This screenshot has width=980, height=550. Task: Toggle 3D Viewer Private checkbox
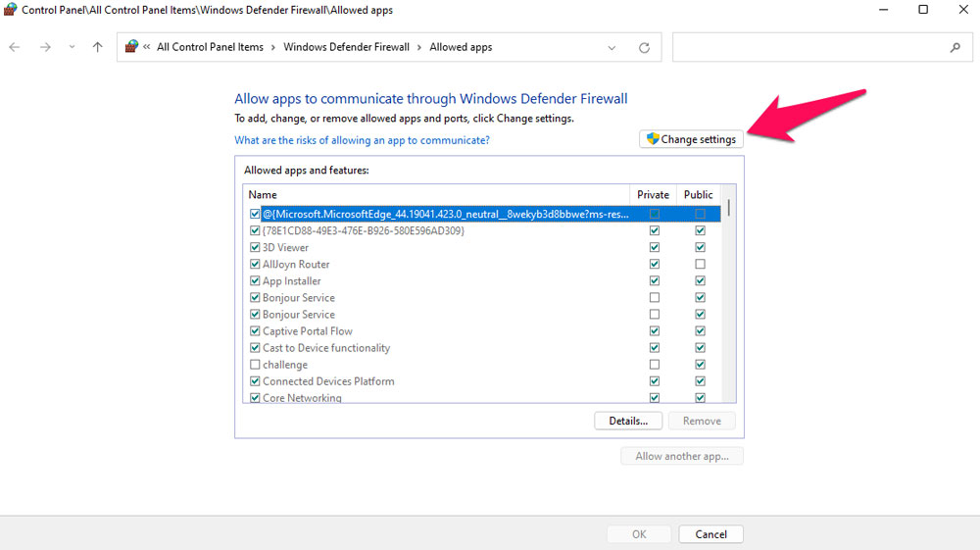click(x=655, y=247)
